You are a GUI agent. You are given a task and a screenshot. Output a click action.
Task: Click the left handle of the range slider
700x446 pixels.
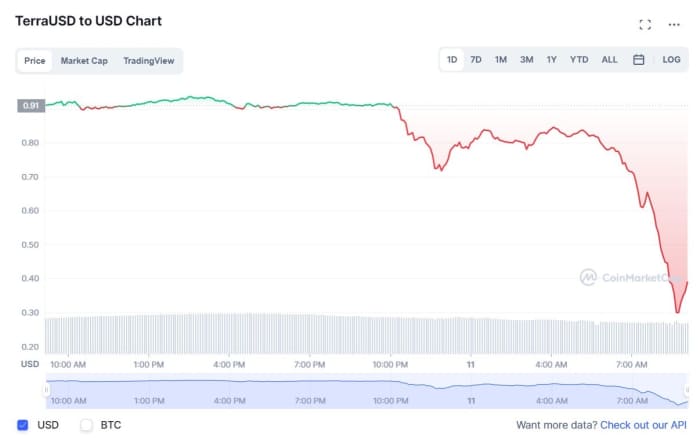[x=46, y=390]
